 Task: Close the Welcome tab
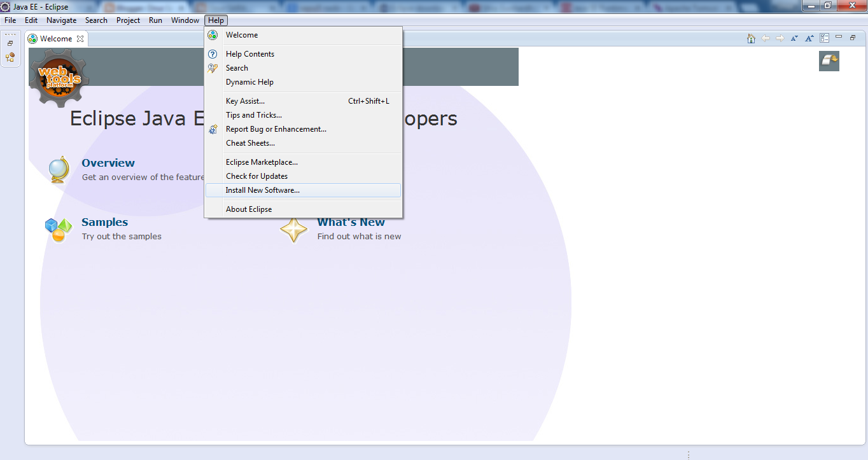(x=80, y=39)
